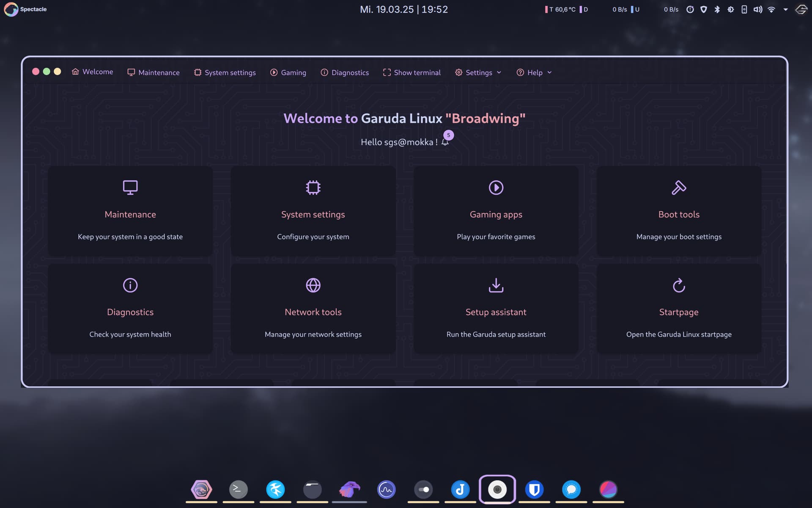The width and height of the screenshot is (812, 508).
Task: Open the Garuda eagle dock icon
Action: click(x=349, y=489)
